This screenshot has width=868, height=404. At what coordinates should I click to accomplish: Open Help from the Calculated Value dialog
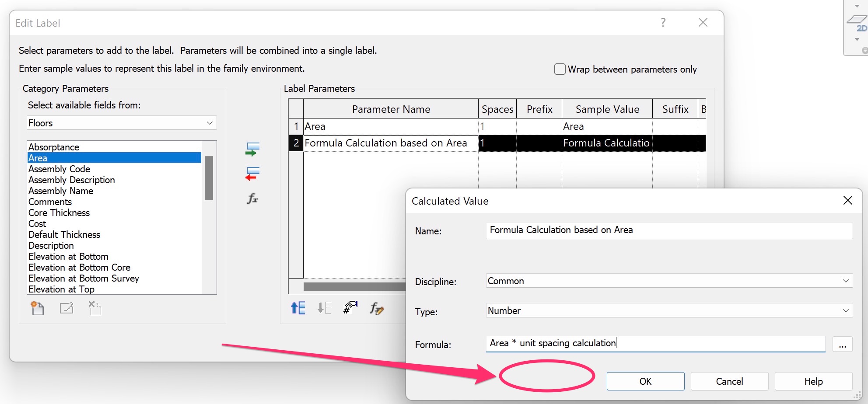(813, 381)
